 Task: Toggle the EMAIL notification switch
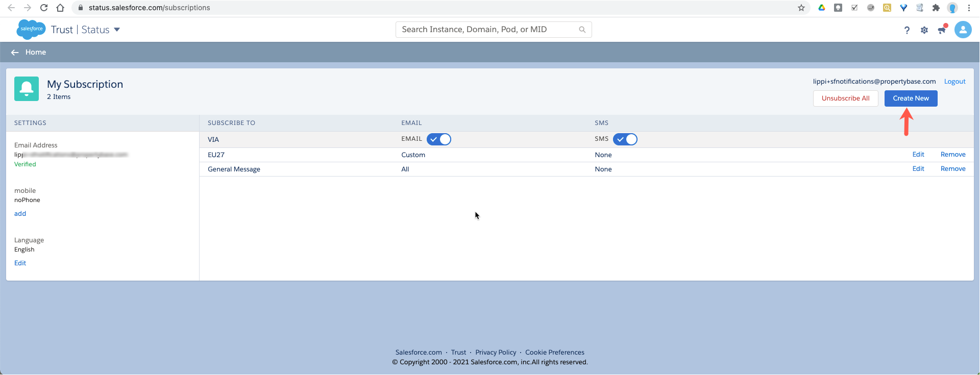pyautogui.click(x=439, y=139)
